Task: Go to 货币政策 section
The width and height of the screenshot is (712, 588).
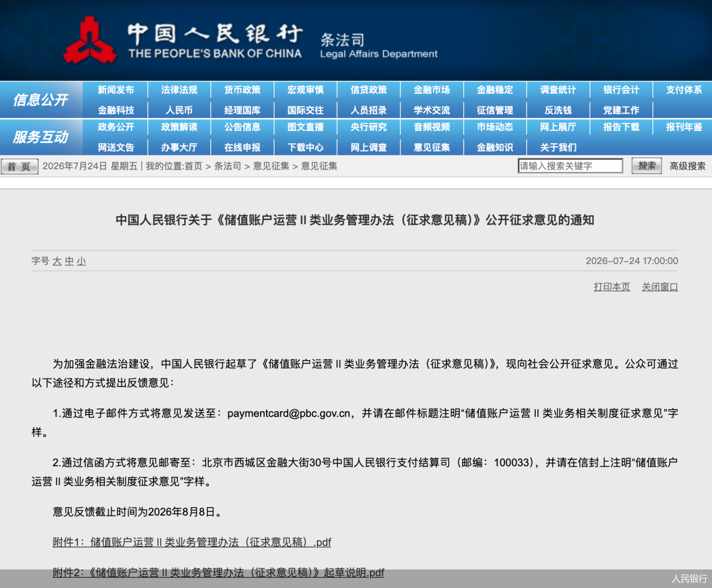Action: pyautogui.click(x=242, y=90)
